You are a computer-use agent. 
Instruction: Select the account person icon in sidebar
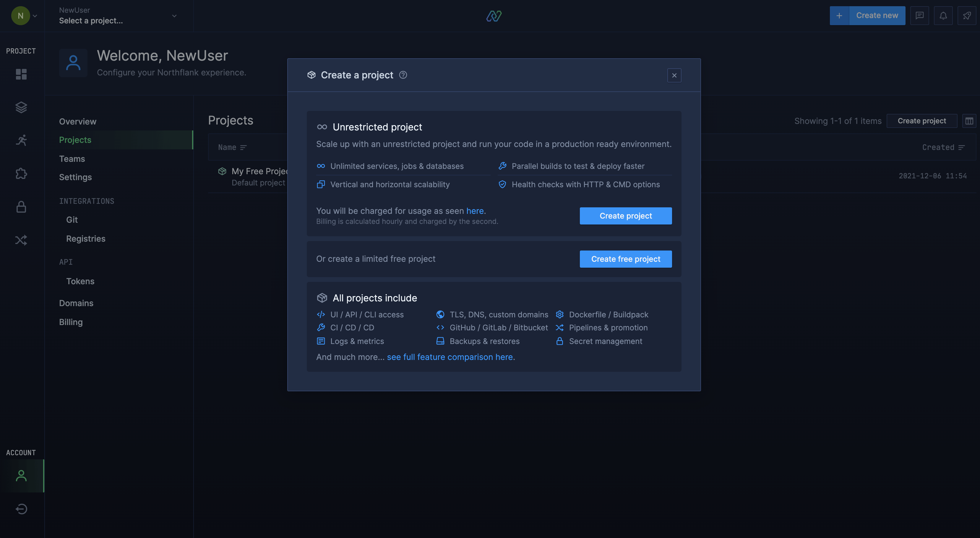tap(21, 476)
